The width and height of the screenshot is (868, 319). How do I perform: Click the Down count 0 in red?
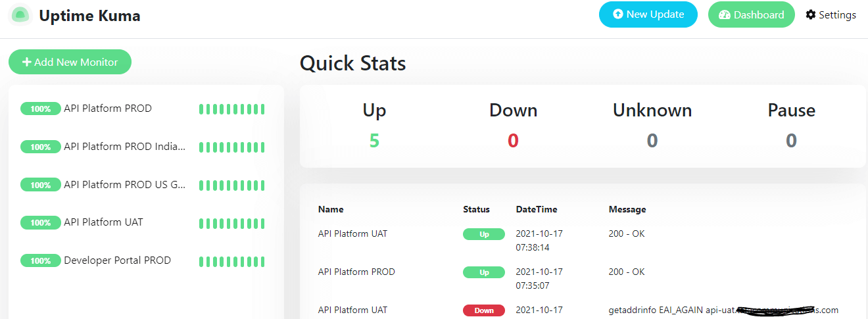[x=513, y=140]
